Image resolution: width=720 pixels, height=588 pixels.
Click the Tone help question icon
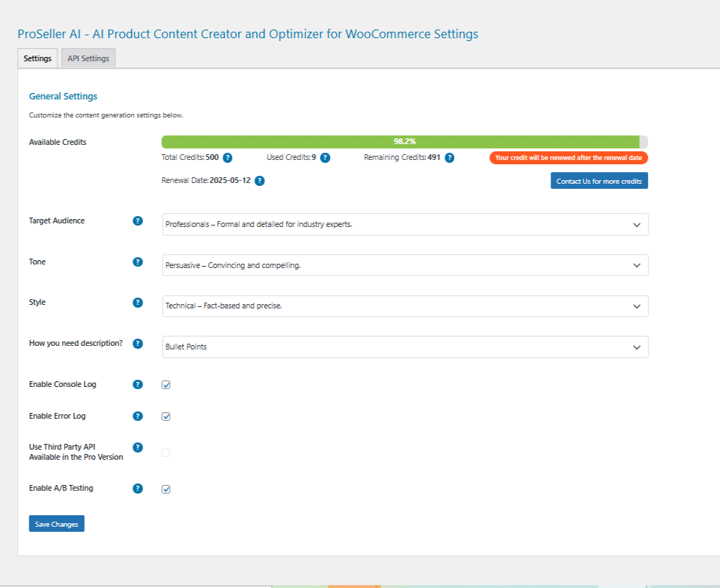[x=138, y=262]
